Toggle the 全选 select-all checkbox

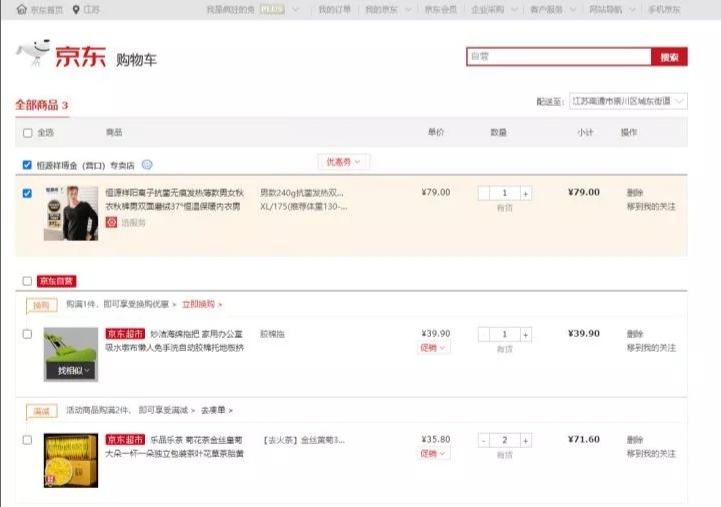28,133
